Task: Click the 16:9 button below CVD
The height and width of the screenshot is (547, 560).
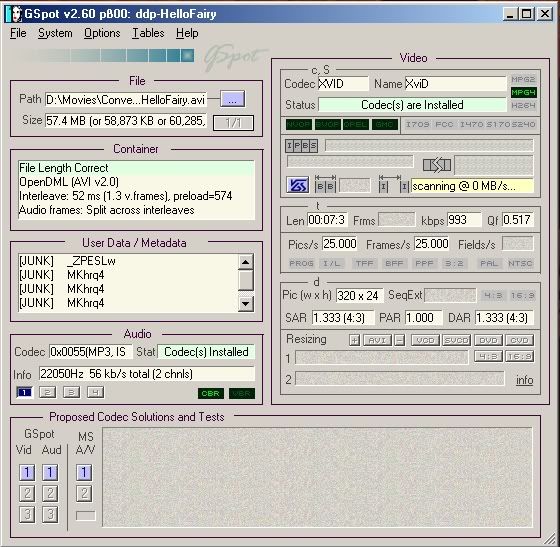Action: coord(520,356)
